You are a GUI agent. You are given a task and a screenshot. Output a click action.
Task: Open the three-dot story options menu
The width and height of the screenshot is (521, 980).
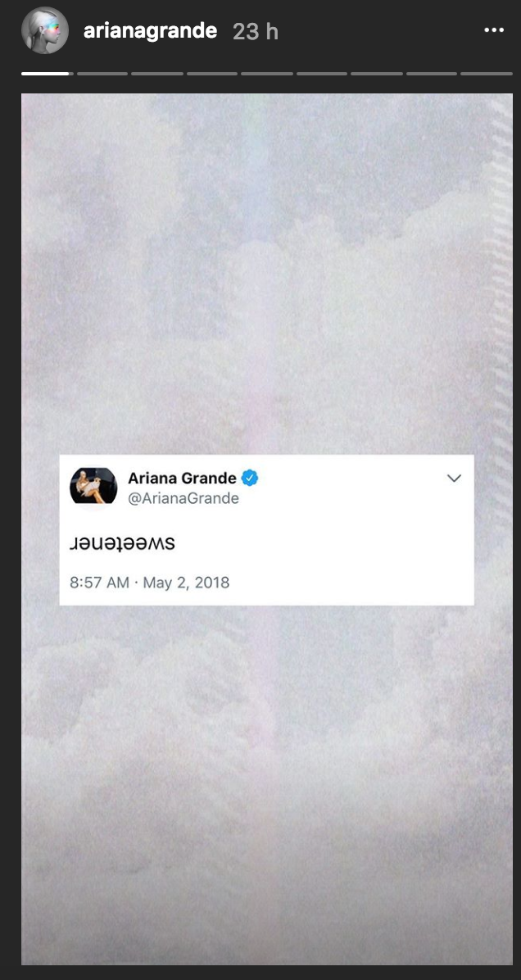point(494,30)
